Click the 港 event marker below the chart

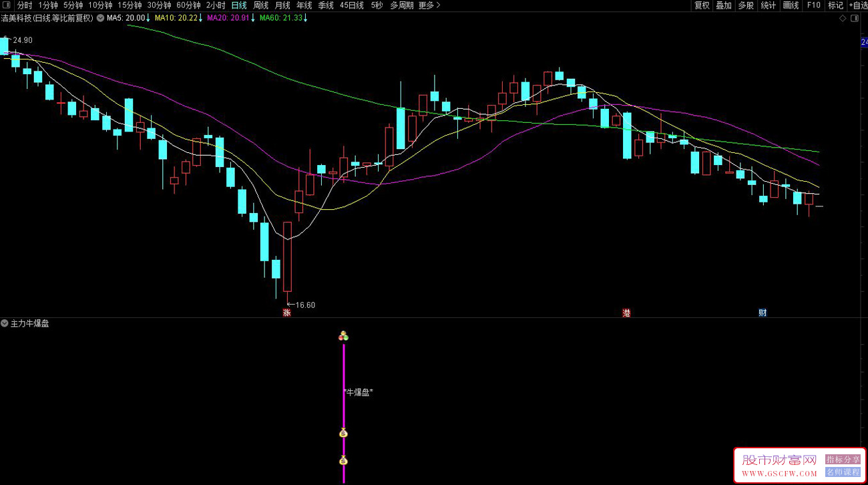click(626, 313)
